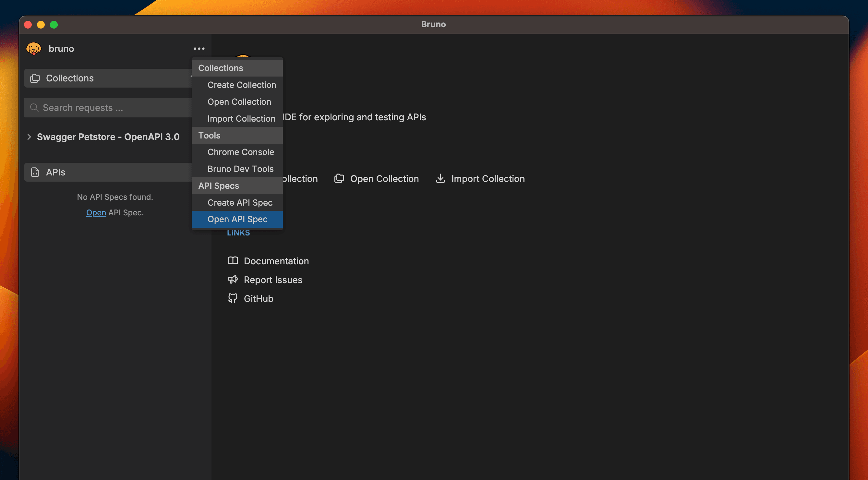Click the Bruno dog logo icon
Screen dimensions: 868x480
pyautogui.click(x=34, y=49)
